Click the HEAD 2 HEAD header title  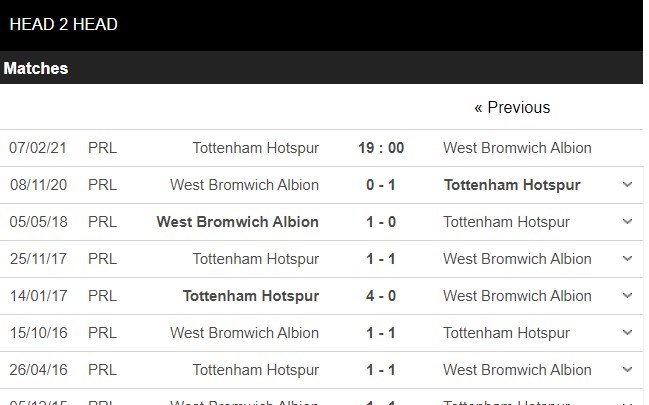[63, 24]
